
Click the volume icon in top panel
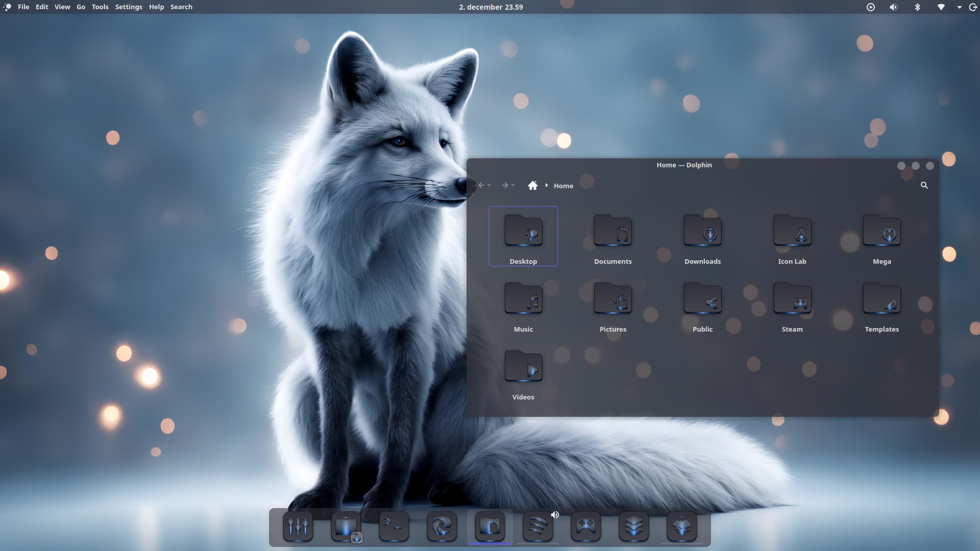pos(893,7)
